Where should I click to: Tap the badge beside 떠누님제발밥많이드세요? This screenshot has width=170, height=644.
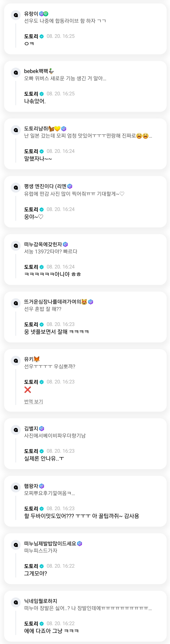click(80, 543)
